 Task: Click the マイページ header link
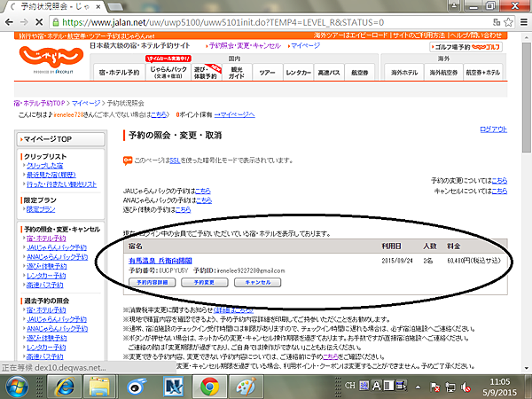click(305, 45)
